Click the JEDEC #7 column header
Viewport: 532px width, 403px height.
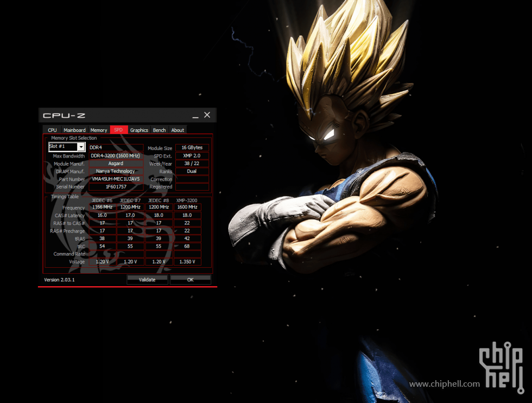(130, 200)
